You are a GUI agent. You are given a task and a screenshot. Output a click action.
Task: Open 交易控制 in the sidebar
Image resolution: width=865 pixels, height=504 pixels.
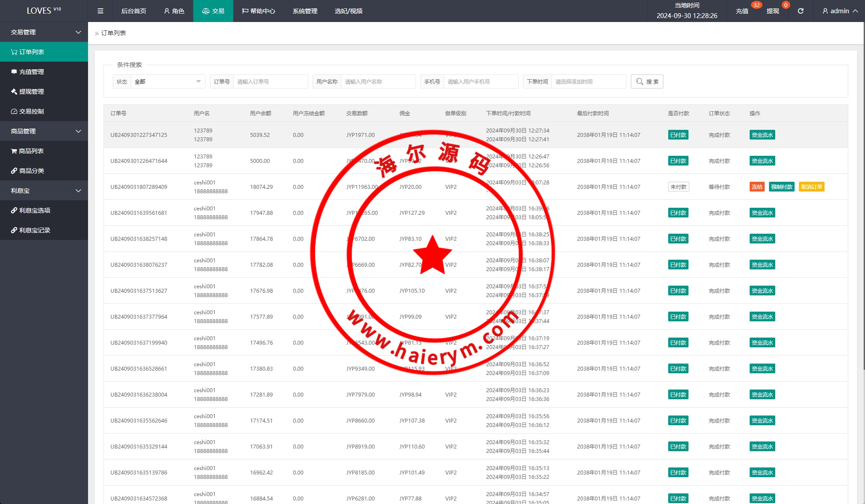31,111
